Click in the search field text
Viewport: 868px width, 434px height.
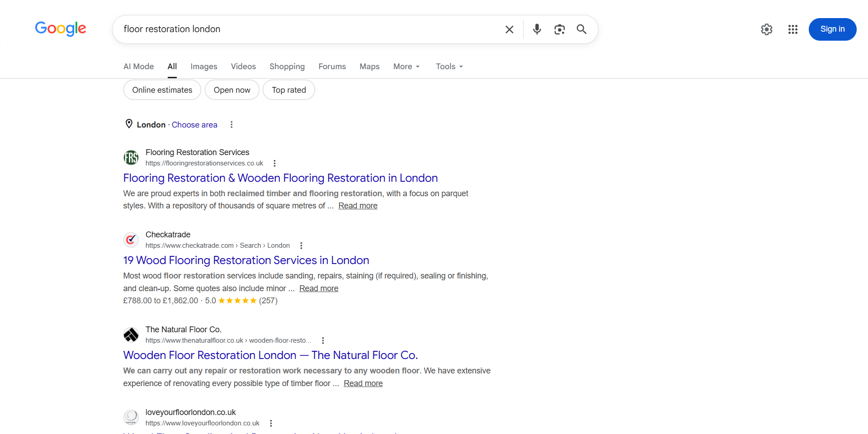(172, 29)
